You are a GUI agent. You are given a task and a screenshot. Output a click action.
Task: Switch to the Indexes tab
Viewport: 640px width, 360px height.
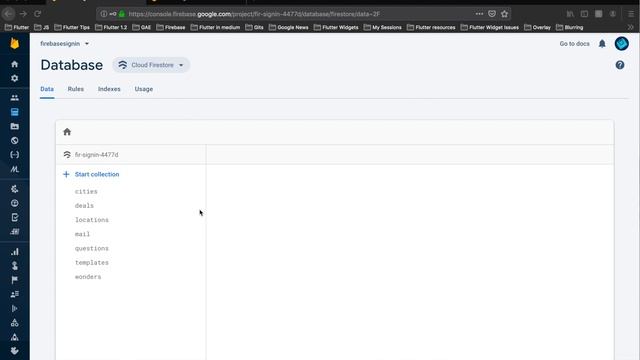click(x=109, y=89)
